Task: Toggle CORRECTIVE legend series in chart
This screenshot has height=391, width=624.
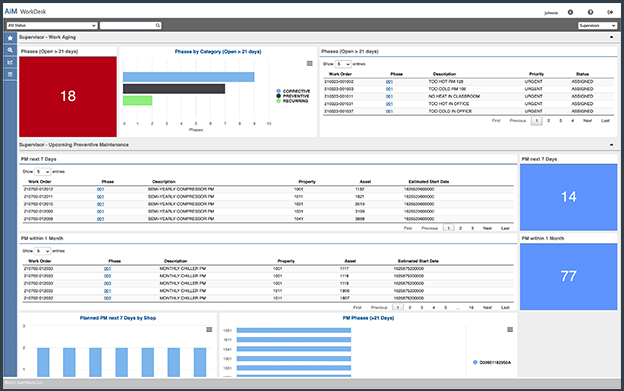Action: [293, 91]
